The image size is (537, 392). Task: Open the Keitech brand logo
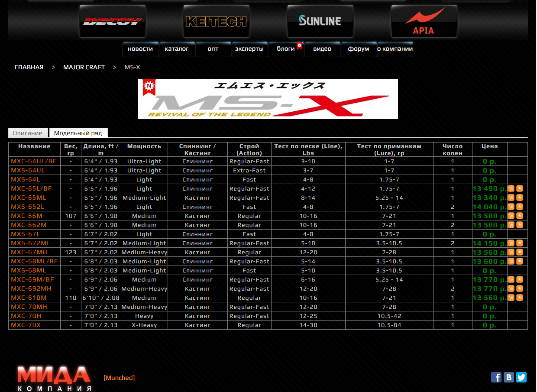click(x=217, y=21)
